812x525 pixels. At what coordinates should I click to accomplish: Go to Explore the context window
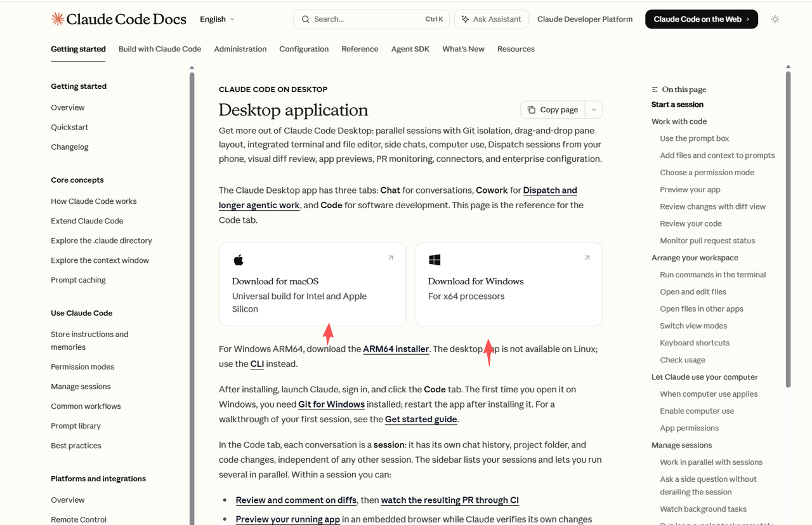tap(100, 260)
